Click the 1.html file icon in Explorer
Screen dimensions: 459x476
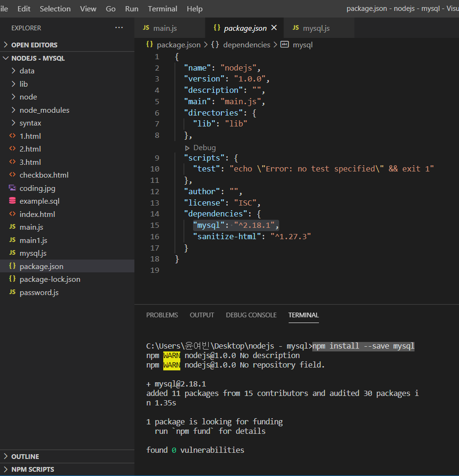pos(12,136)
